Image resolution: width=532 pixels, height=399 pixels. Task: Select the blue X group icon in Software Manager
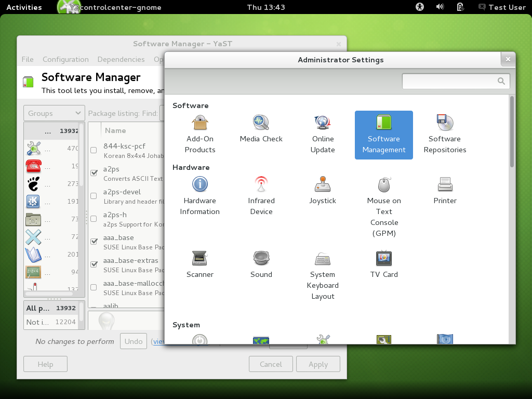[33, 237]
